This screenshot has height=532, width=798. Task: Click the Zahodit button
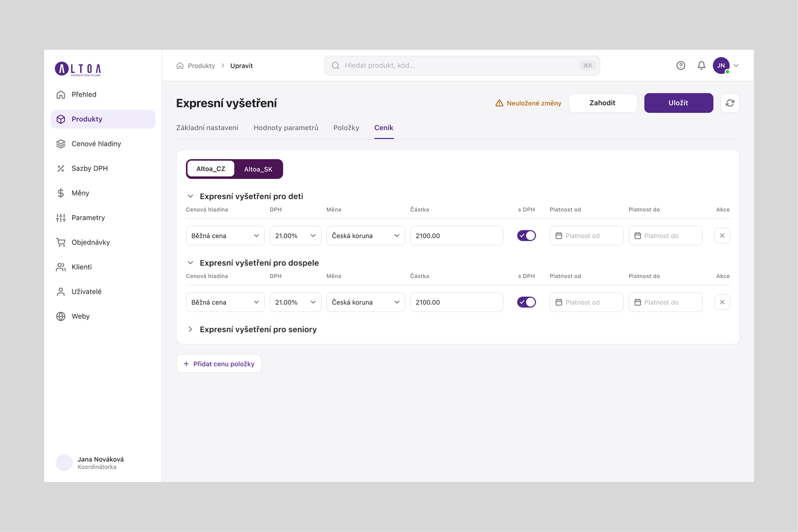603,103
